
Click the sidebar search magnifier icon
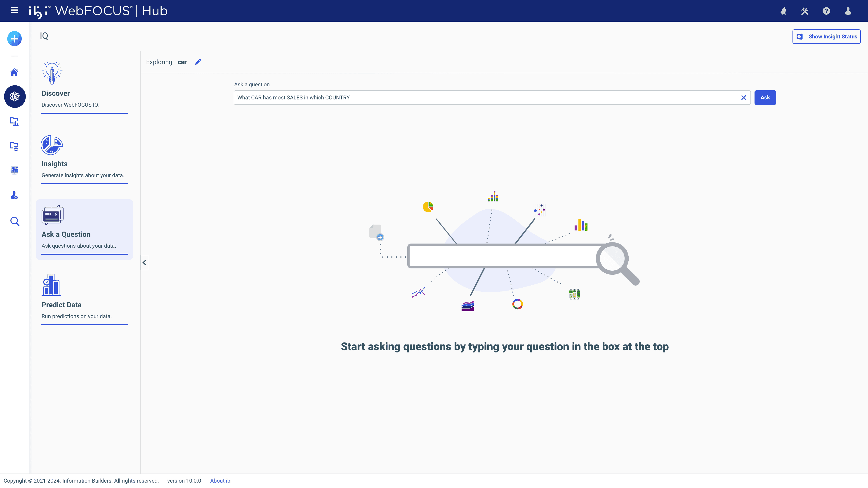[14, 221]
